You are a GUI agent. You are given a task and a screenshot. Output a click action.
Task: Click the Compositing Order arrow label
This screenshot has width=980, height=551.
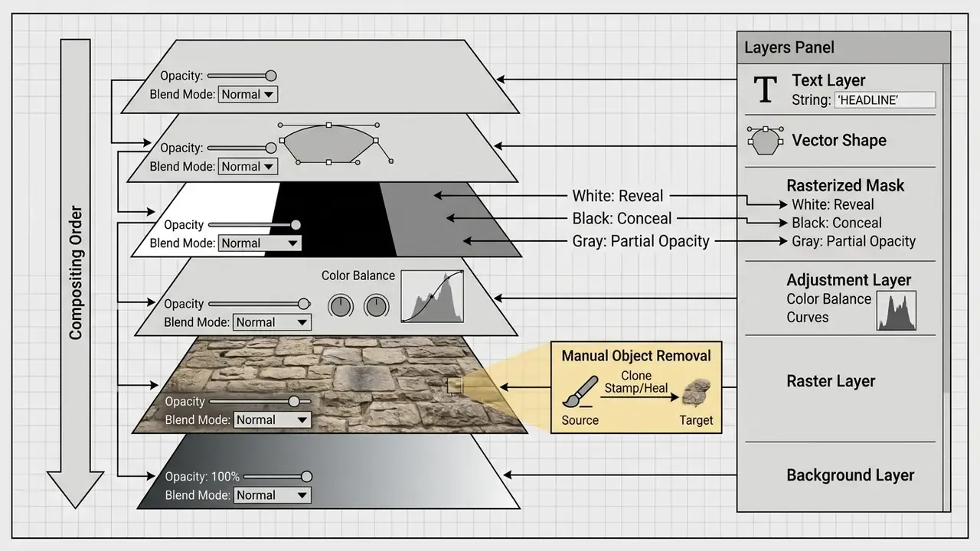[75, 272]
